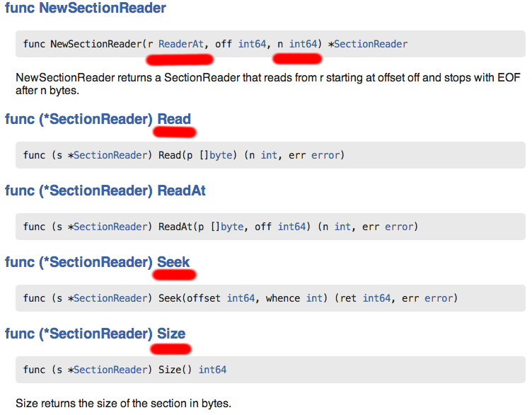Click SectionReader receiver in Size signature

click(110, 370)
